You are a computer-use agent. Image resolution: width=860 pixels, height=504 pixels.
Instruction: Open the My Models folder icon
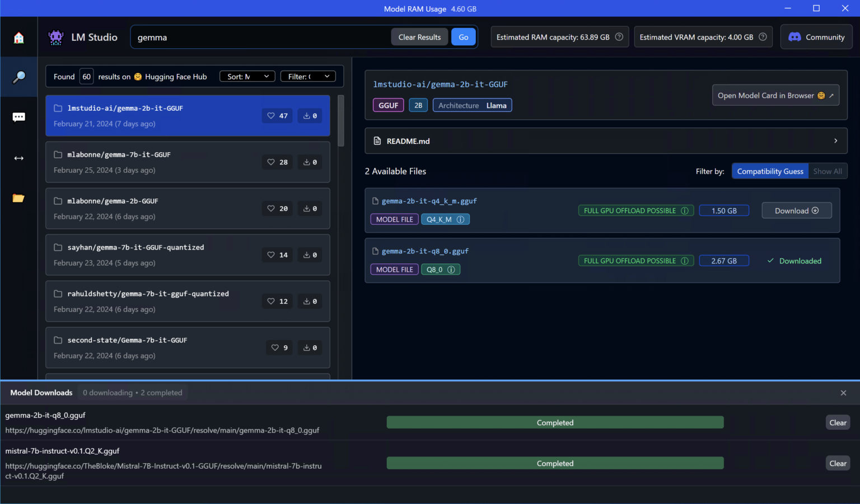(x=18, y=198)
